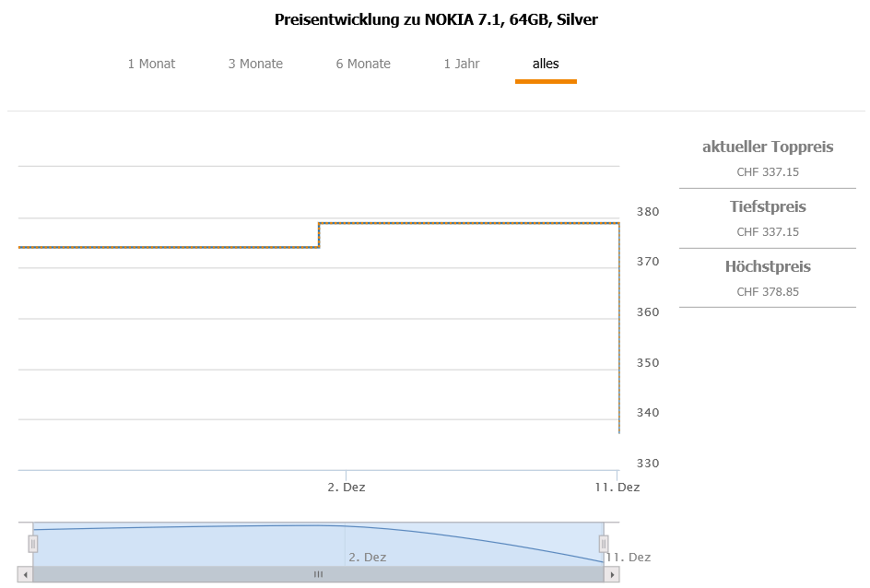The height and width of the screenshot is (588, 870).
Task: Click the 2. Dez label in the navigator
Action: tap(367, 557)
